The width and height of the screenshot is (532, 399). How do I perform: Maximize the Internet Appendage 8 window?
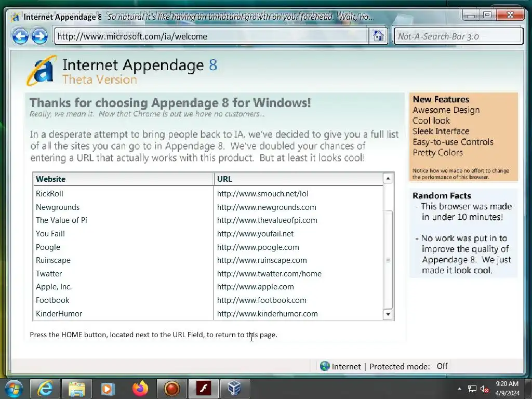click(487, 15)
